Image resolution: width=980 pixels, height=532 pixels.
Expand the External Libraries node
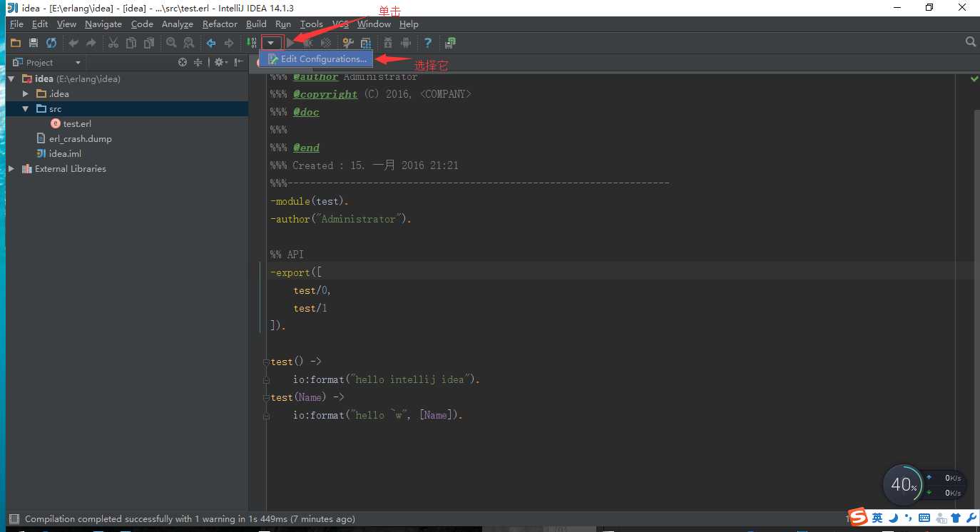[11, 169]
